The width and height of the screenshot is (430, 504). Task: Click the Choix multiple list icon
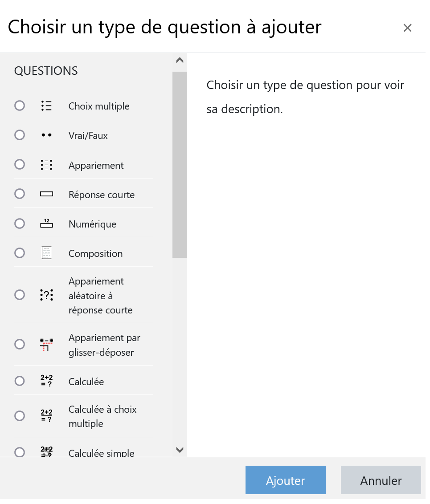[x=47, y=106]
